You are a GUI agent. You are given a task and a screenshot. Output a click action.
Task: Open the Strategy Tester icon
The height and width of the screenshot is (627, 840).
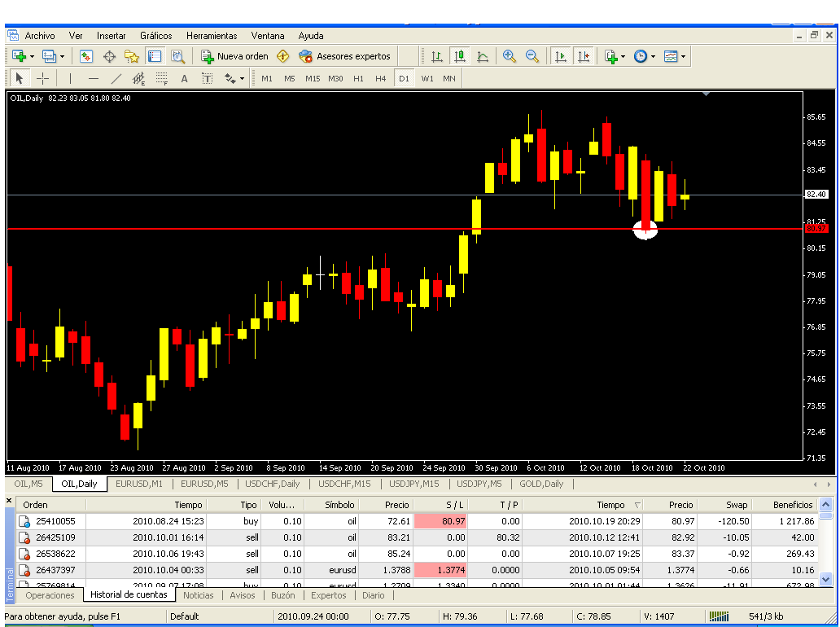tap(177, 56)
